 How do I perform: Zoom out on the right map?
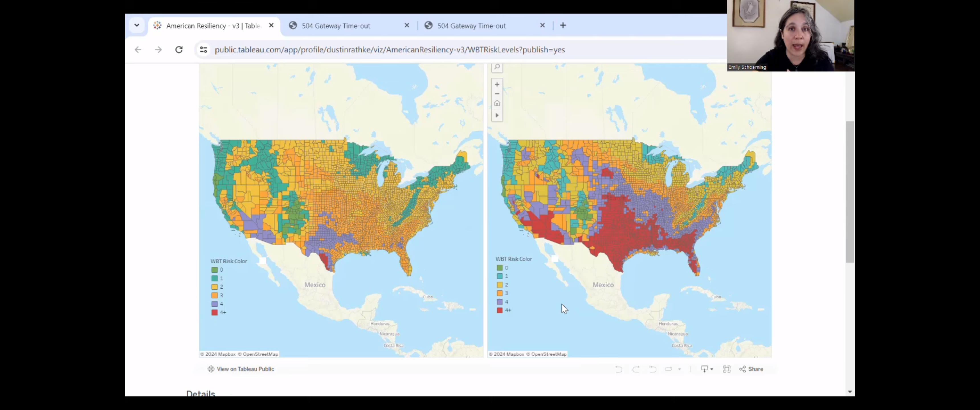tap(497, 94)
